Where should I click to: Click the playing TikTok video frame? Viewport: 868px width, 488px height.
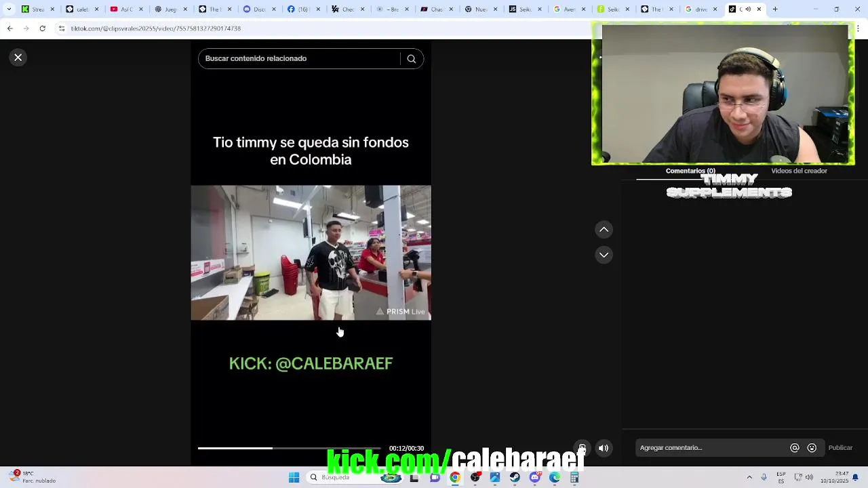[x=311, y=252]
